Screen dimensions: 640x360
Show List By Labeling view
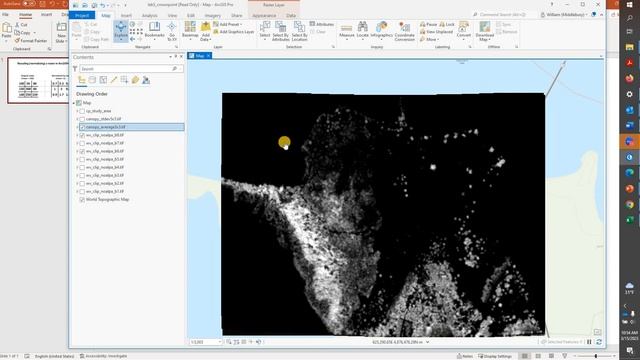[135, 80]
